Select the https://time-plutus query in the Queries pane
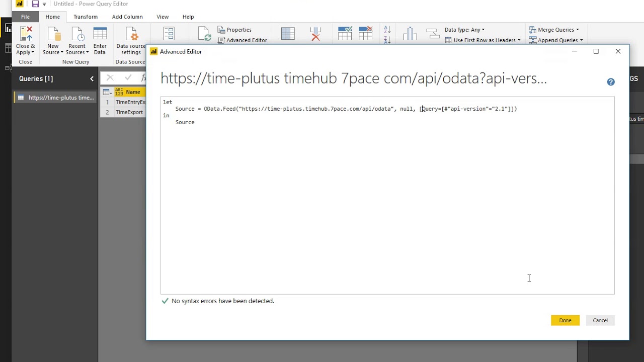This screenshot has width=644, height=362. (x=55, y=98)
